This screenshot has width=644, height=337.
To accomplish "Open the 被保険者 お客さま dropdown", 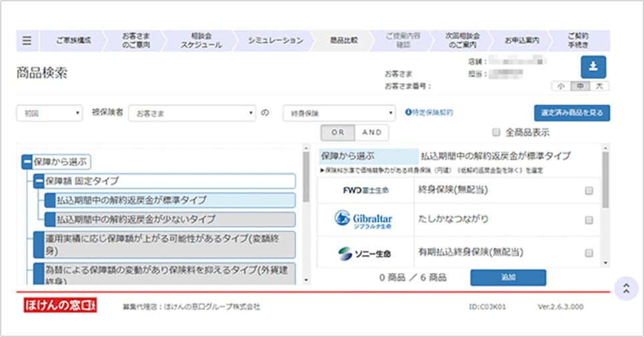I will point(192,113).
